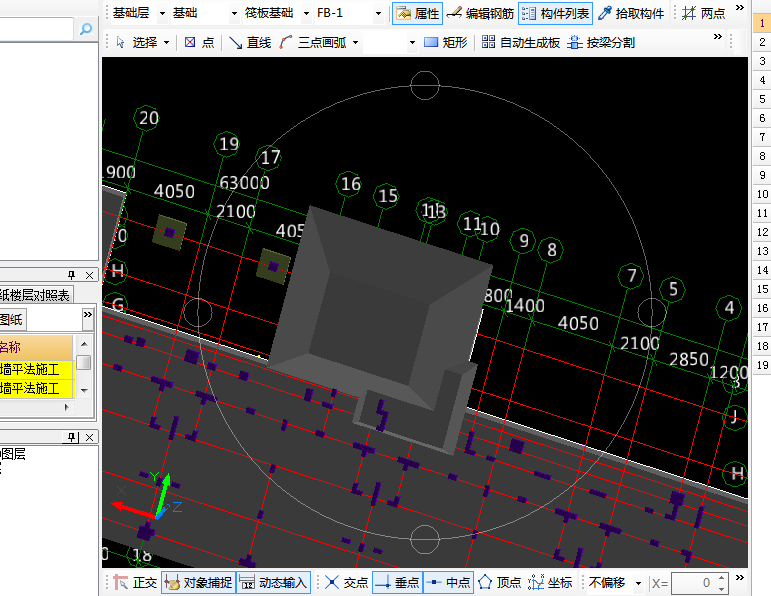Click the XYZ coordinate axis gizmo
771x596 pixels.
(x=148, y=498)
